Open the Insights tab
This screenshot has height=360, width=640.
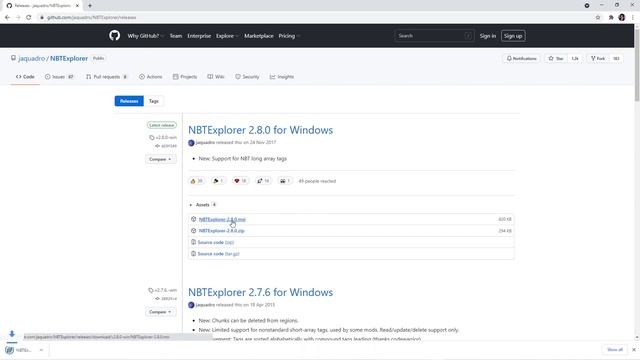click(x=282, y=77)
